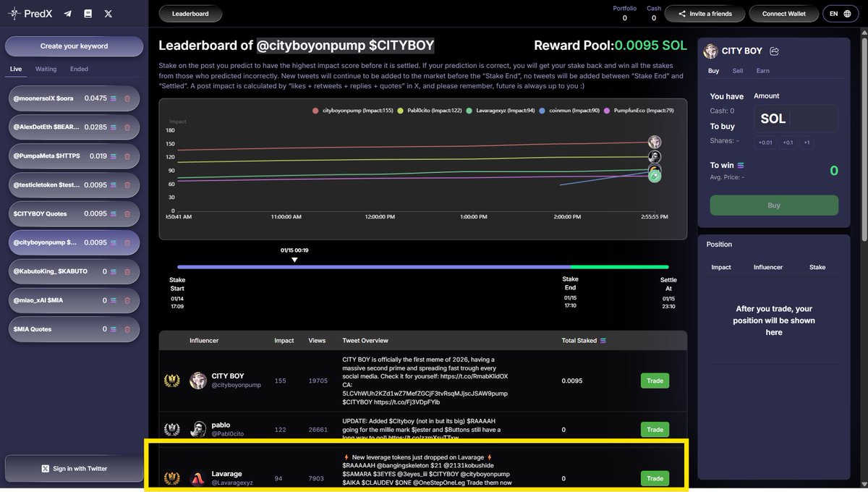Click the CITY BOY avatar in trade panel
This screenshot has height=492, width=868.
click(711, 51)
